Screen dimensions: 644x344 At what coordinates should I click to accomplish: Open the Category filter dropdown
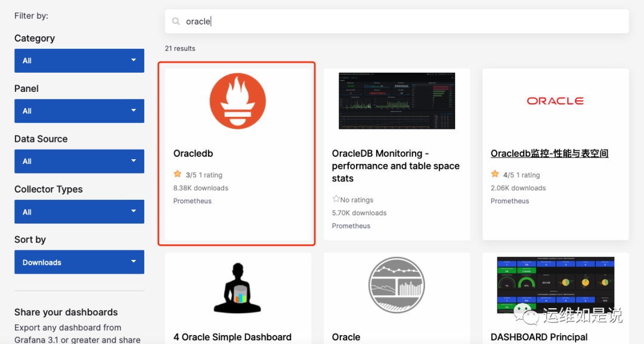pyautogui.click(x=79, y=61)
